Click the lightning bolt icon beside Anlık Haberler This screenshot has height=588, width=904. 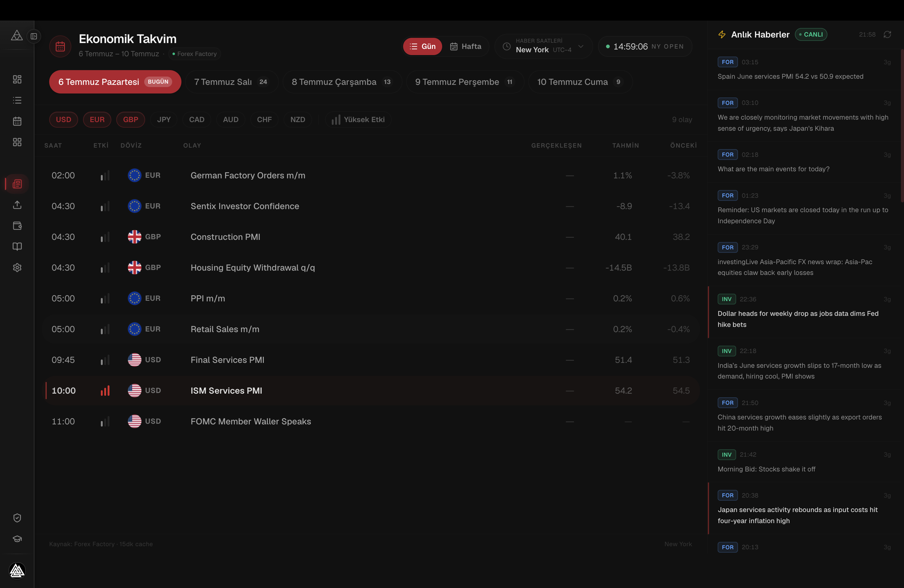pyautogui.click(x=722, y=34)
